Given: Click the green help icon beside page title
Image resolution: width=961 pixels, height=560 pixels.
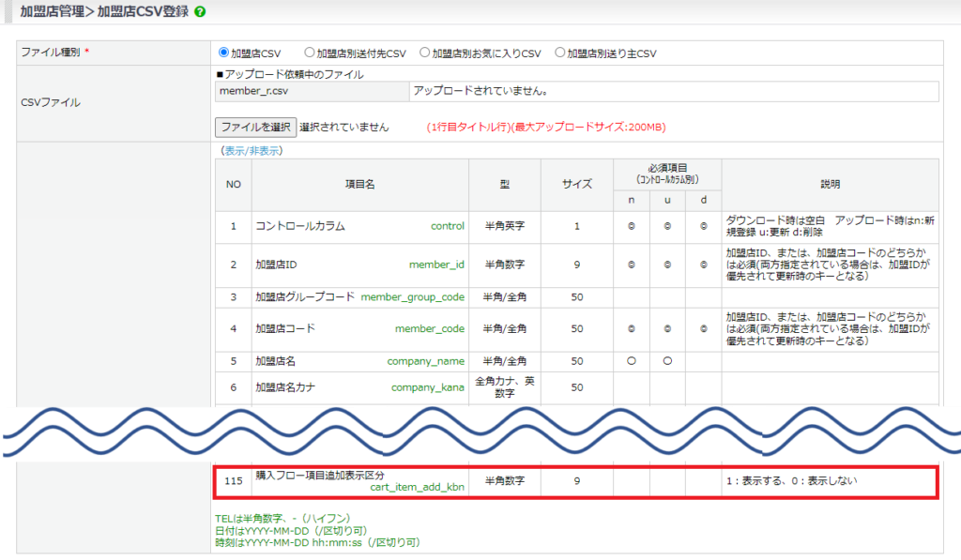Looking at the screenshot, I should pos(200,12).
